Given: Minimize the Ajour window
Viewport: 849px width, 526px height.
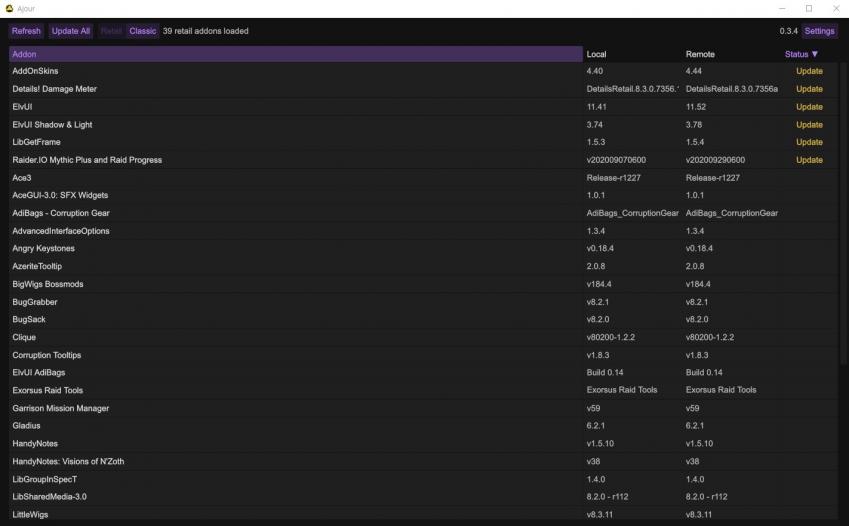Looking at the screenshot, I should coord(782,9).
